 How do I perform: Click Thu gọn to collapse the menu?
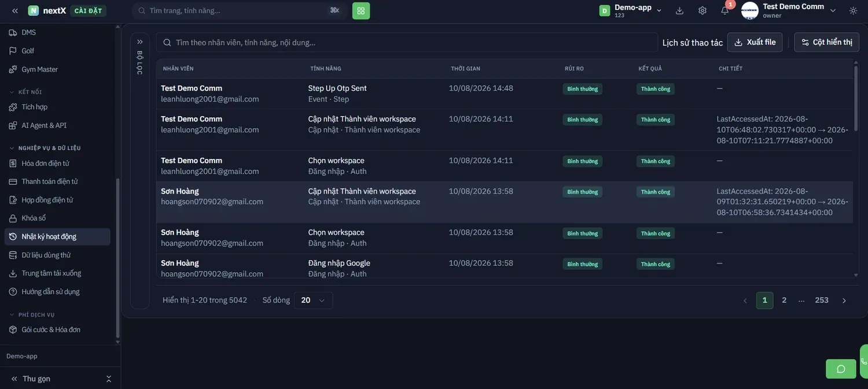tap(36, 379)
